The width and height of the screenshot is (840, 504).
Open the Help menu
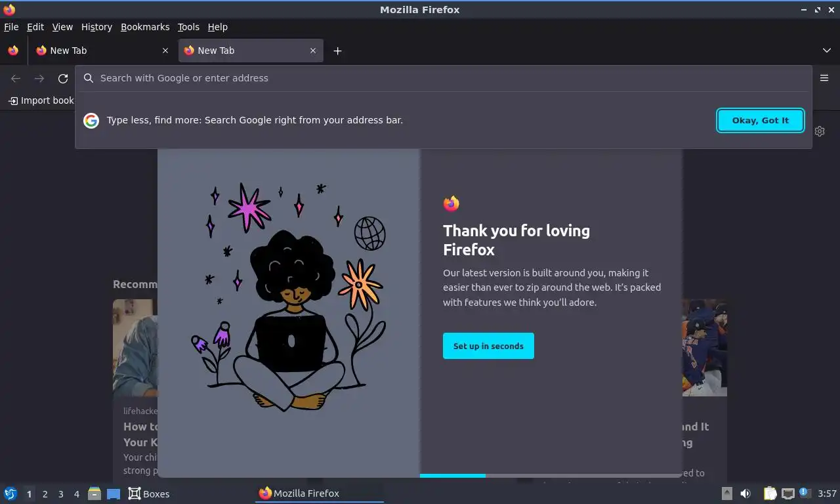pos(218,27)
